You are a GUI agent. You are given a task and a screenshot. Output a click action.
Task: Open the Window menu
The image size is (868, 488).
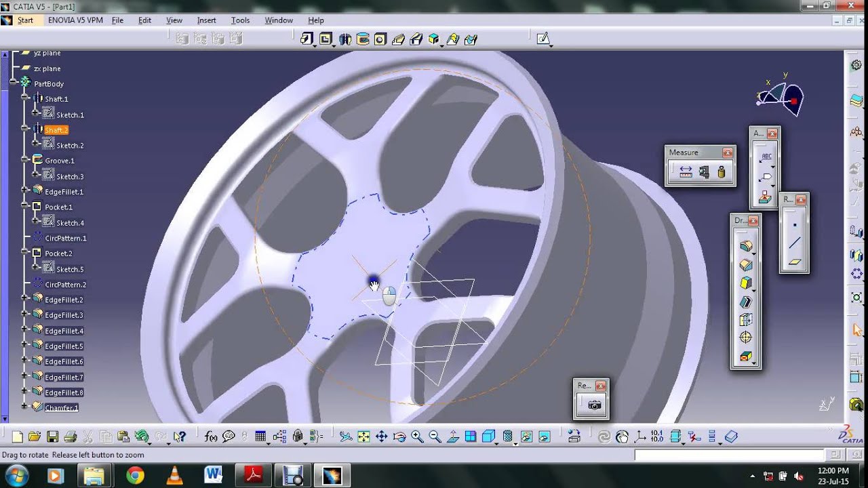click(x=278, y=20)
